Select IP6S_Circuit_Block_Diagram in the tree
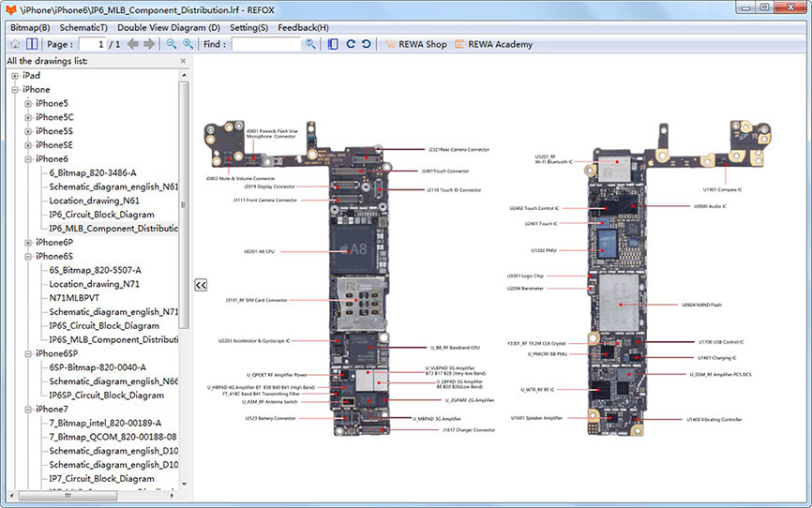 pyautogui.click(x=104, y=326)
